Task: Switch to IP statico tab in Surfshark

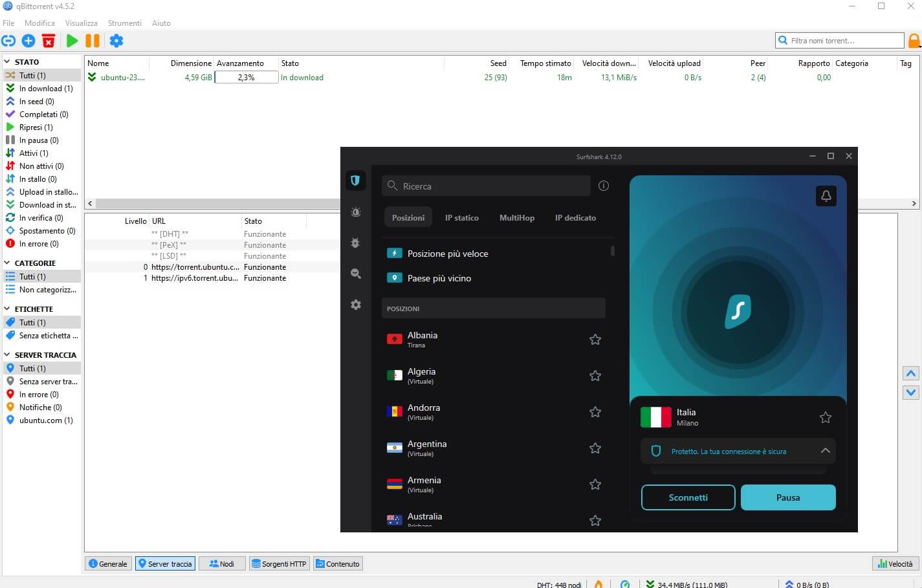Action: [x=462, y=218]
